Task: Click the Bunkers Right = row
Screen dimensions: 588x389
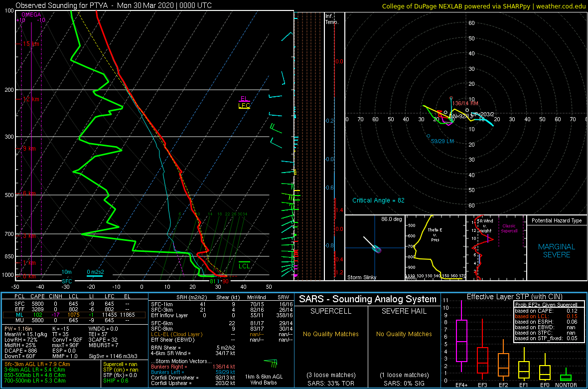Action: 193,366
